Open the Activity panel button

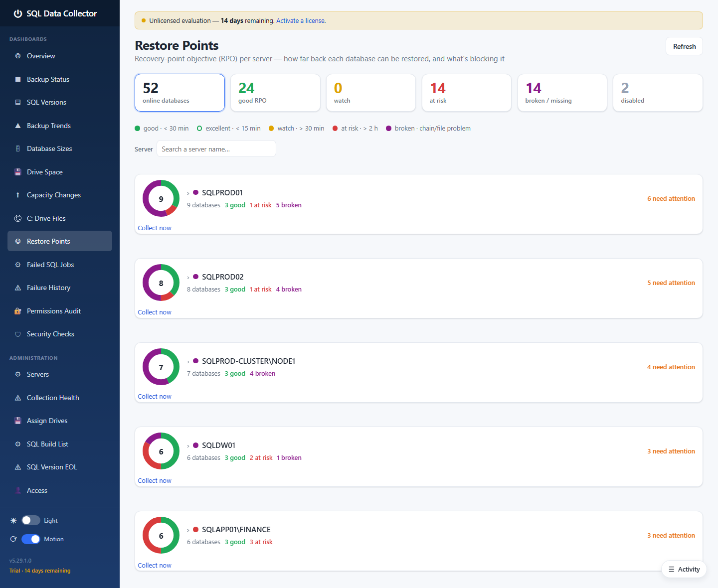pos(684,569)
